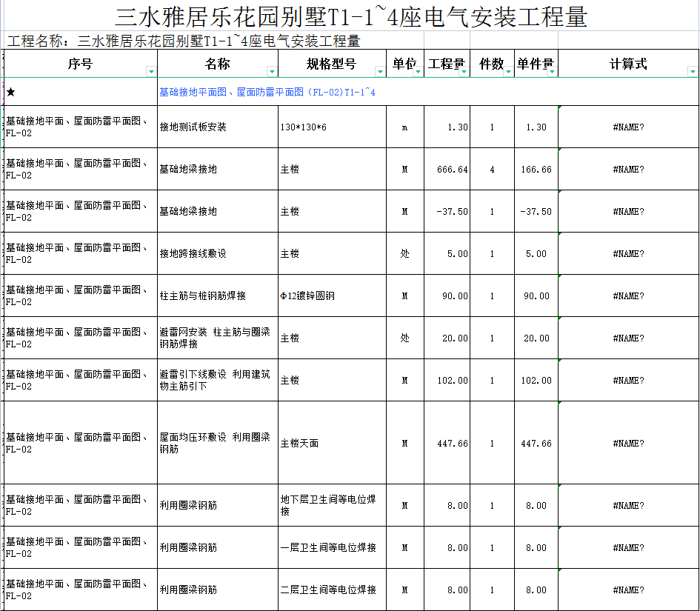
Task: Click the #NAME? cell in 接地测试板安装 row
Action: pos(628,127)
